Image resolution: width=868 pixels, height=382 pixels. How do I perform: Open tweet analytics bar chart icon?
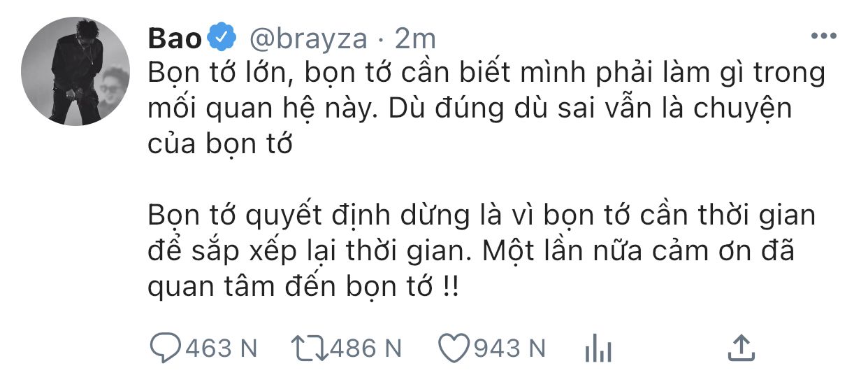click(x=598, y=347)
